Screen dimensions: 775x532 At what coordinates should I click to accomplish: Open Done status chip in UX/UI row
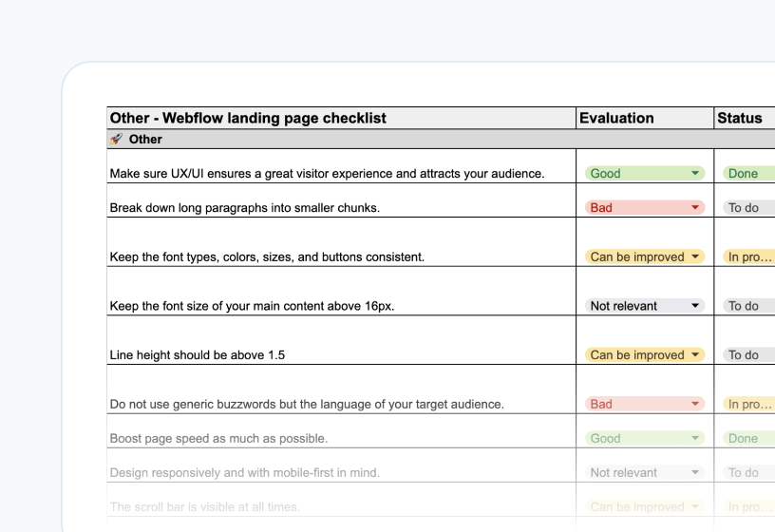point(748,174)
